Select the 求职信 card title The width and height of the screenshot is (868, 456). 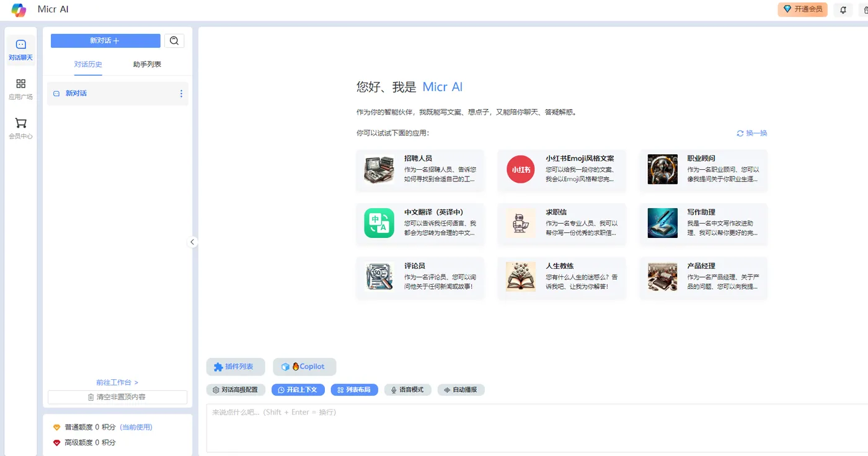point(556,212)
